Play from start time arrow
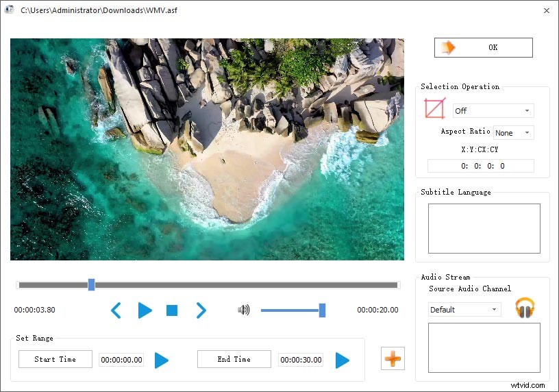This screenshot has width=559, height=392. point(162,360)
